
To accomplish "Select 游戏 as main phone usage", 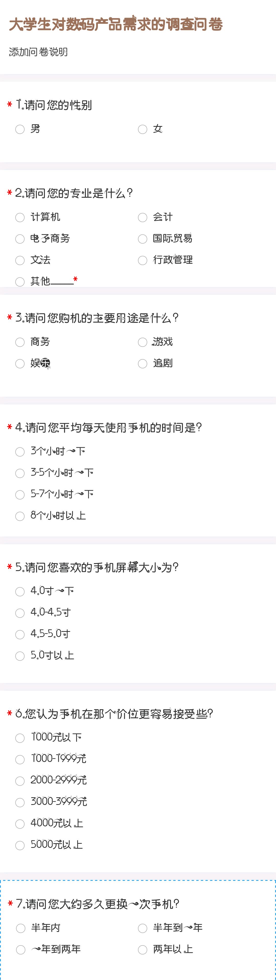I will coord(143,343).
